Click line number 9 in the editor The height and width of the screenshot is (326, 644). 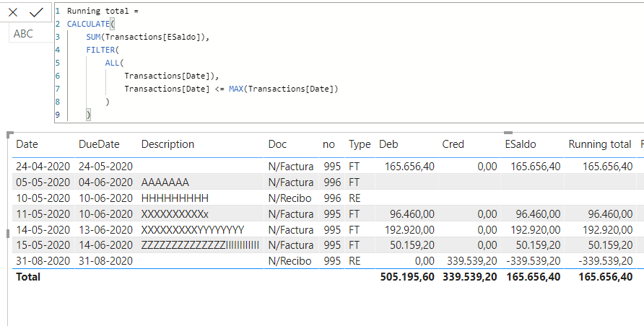[58, 115]
